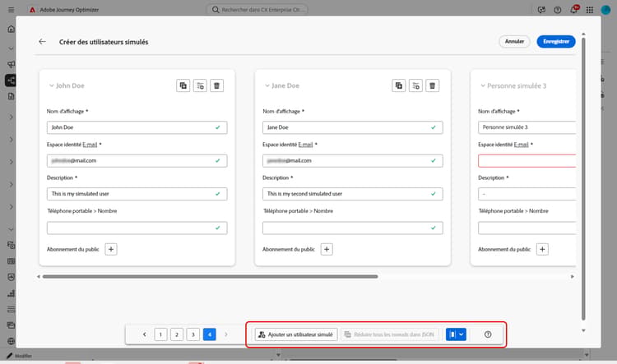Click the megaphone campaigns icon in sidebar
This screenshot has width=617, height=364.
tap(11, 64)
